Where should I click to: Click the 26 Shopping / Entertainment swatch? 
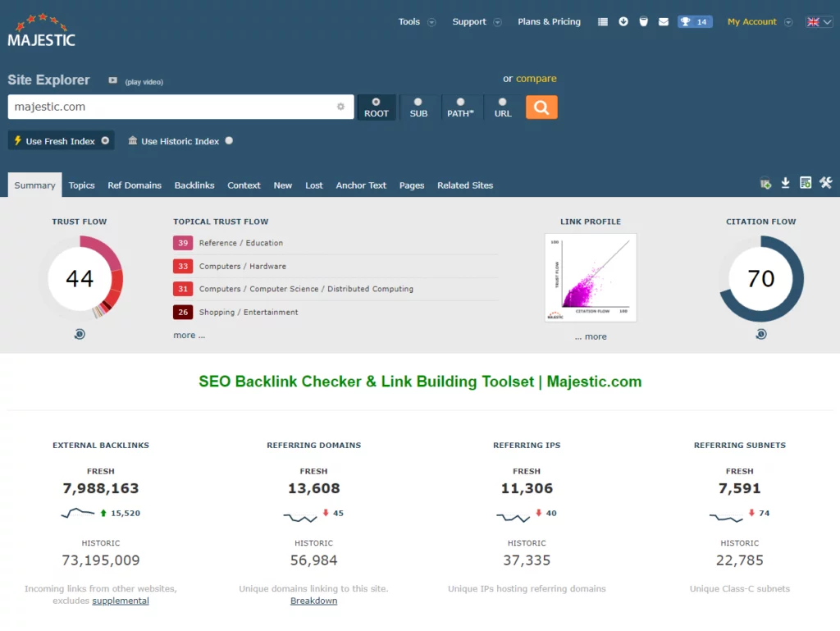pyautogui.click(x=183, y=313)
